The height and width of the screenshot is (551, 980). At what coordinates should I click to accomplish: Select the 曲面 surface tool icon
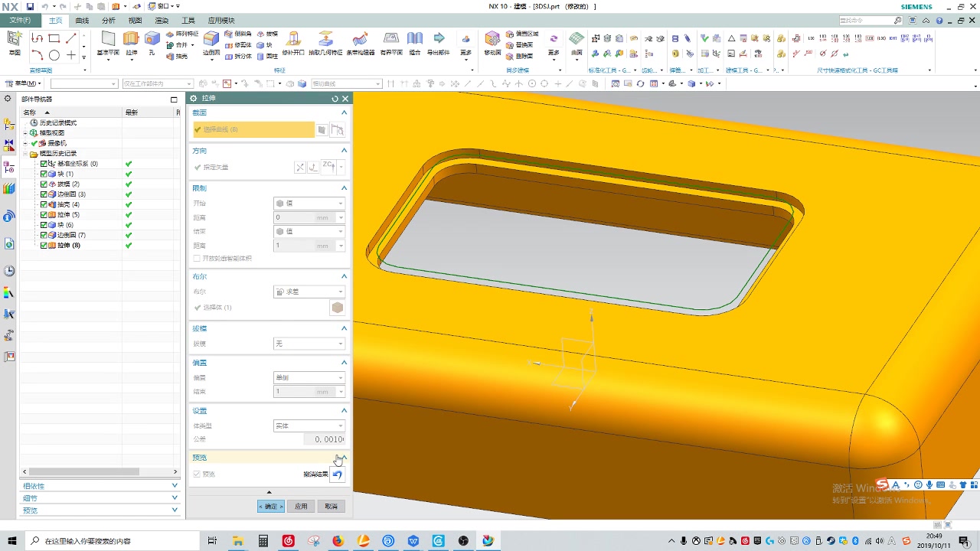click(x=577, y=43)
